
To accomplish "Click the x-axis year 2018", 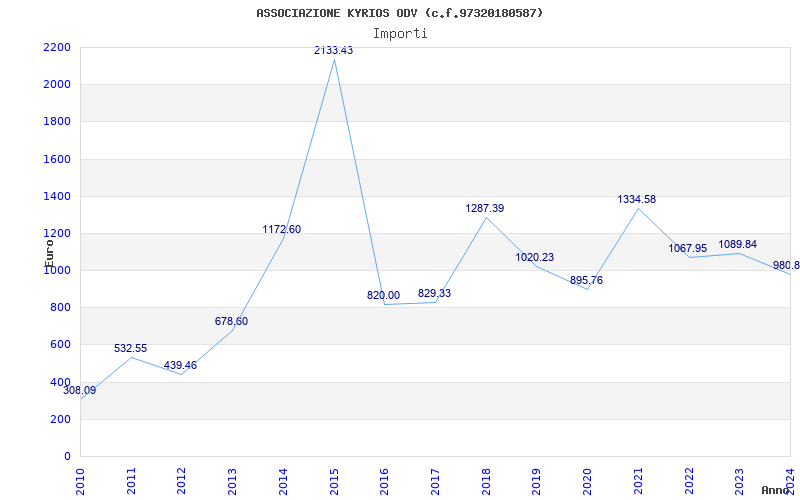I will click(x=486, y=482).
